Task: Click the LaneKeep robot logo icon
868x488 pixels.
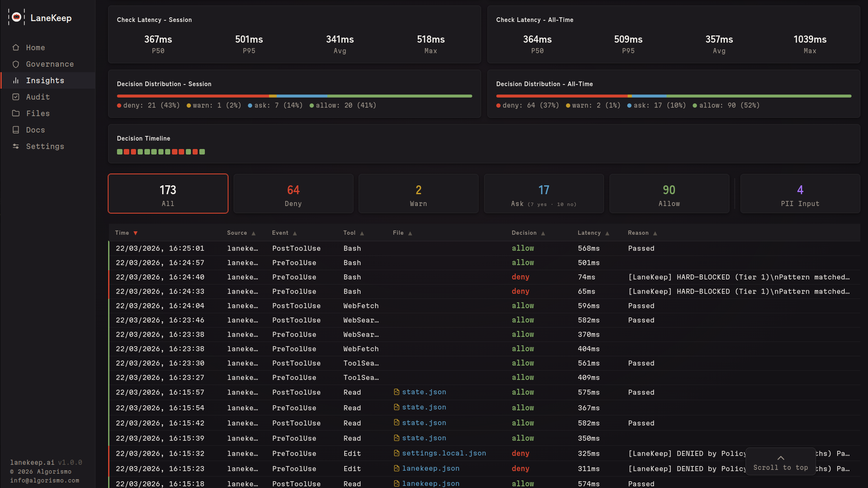Action: (16, 18)
